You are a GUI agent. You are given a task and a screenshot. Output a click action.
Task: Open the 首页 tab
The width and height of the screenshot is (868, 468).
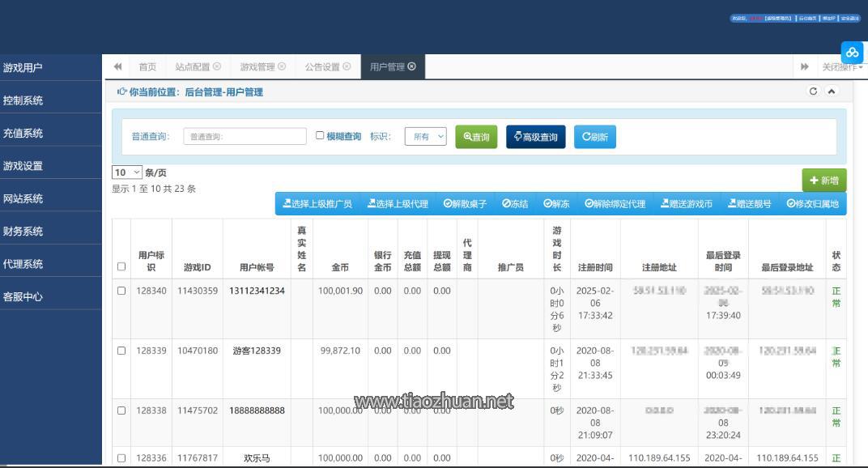pyautogui.click(x=147, y=67)
